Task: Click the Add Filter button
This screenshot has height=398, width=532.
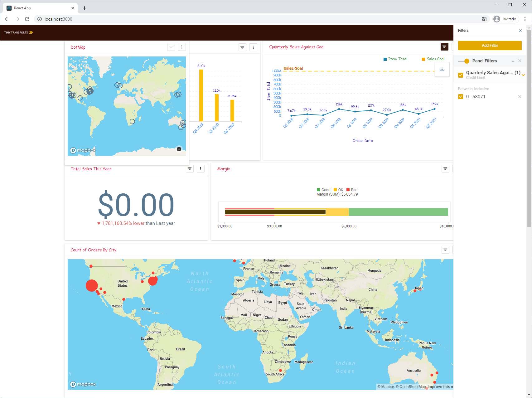Action: point(490,45)
